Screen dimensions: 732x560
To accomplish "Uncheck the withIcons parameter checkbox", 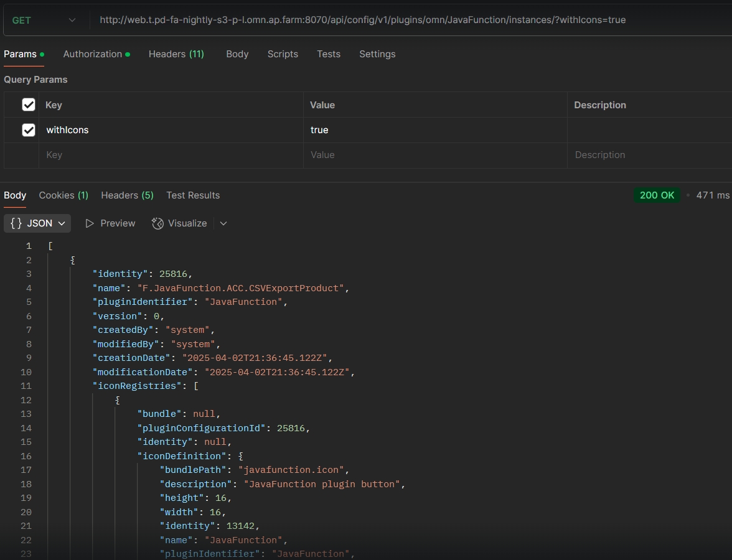I will [x=29, y=130].
